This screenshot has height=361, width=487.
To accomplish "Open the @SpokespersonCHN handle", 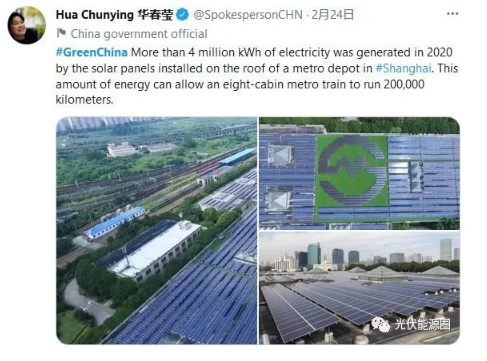I will coord(248,15).
